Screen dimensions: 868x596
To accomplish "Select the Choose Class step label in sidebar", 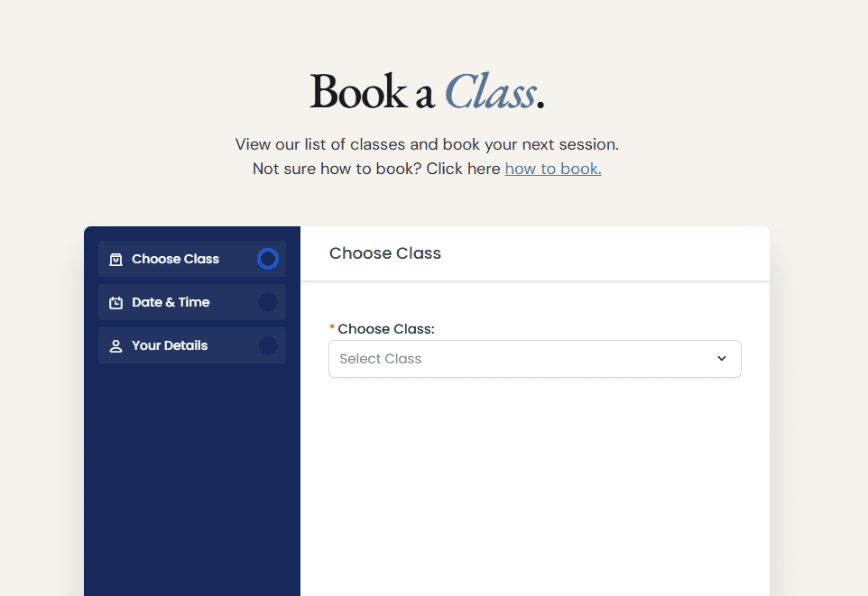I will [175, 260].
